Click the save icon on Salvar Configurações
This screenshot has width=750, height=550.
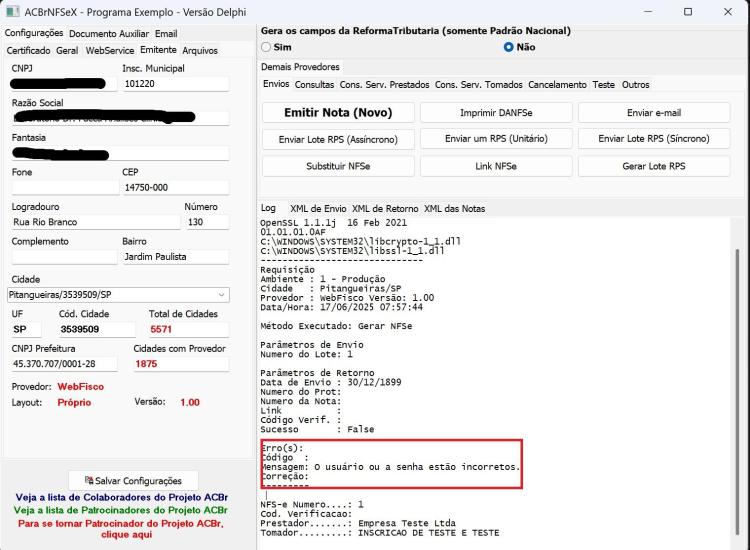coord(88,480)
